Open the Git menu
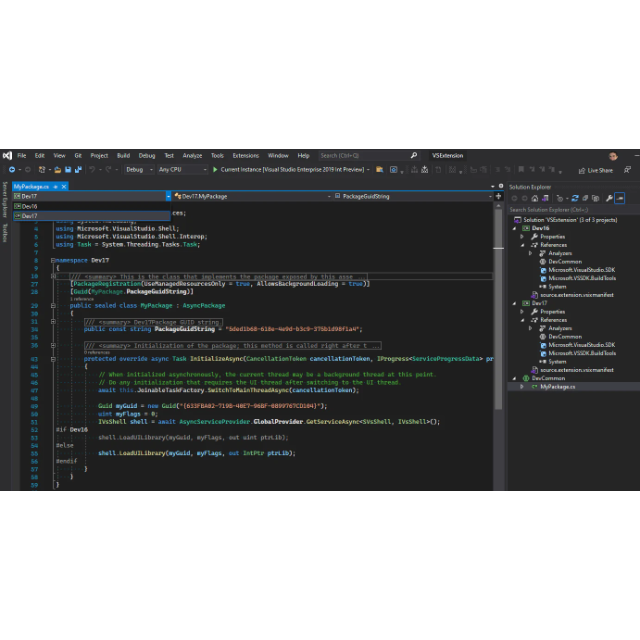 click(78, 156)
